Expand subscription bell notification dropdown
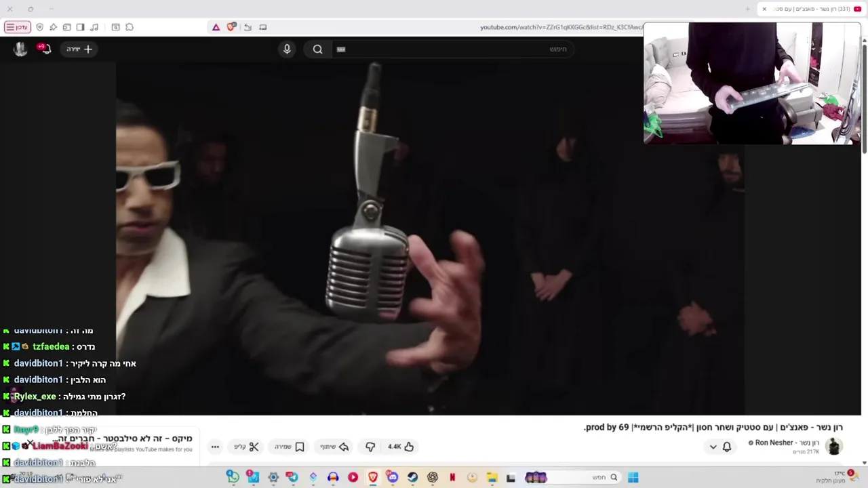 click(719, 447)
